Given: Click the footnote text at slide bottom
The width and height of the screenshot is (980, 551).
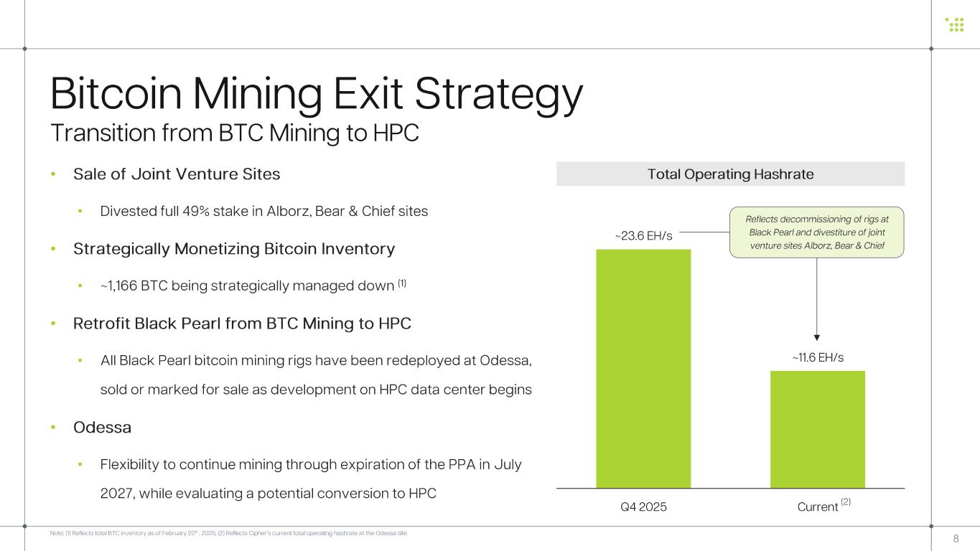Looking at the screenshot, I should tap(229, 534).
